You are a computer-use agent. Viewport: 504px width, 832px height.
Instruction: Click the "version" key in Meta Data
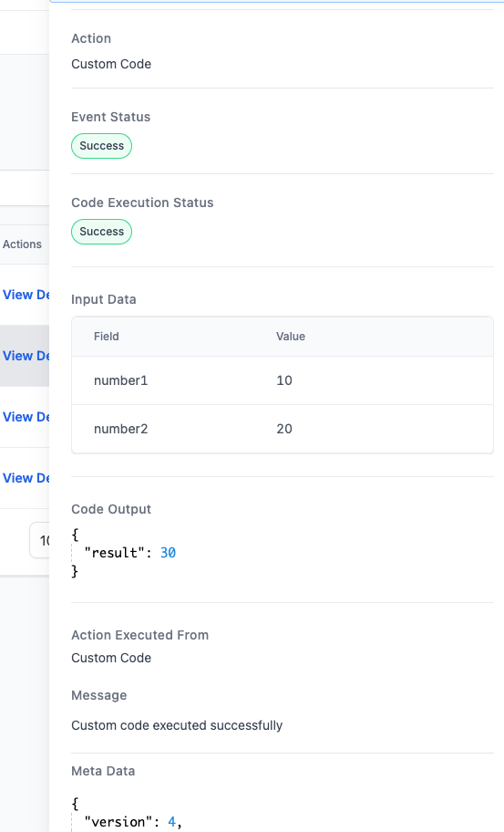tap(118, 822)
